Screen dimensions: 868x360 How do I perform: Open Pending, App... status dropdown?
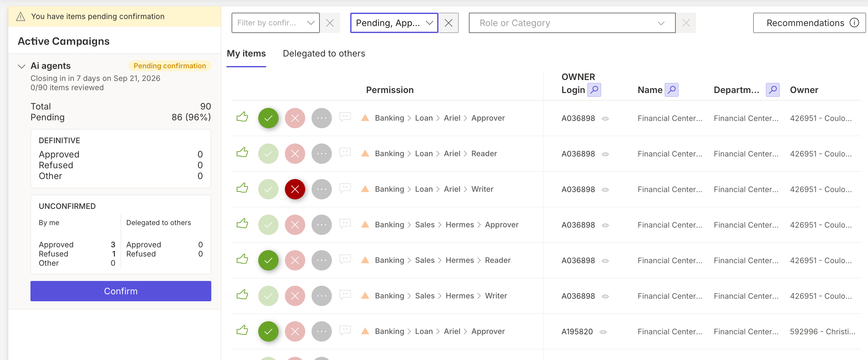tap(394, 23)
